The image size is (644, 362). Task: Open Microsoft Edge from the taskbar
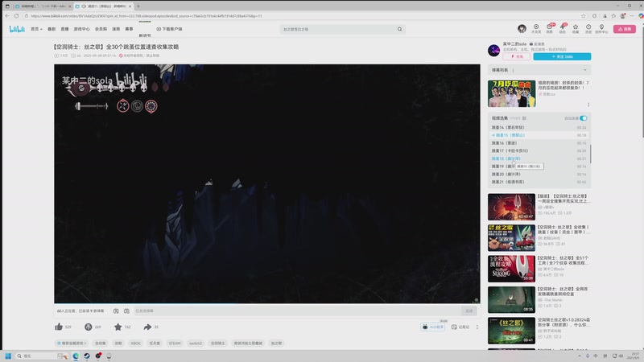point(76,356)
